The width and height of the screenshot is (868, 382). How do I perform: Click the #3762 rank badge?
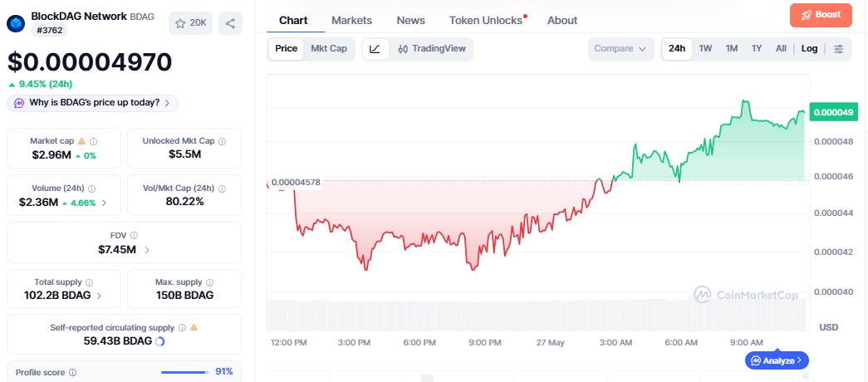click(x=50, y=31)
